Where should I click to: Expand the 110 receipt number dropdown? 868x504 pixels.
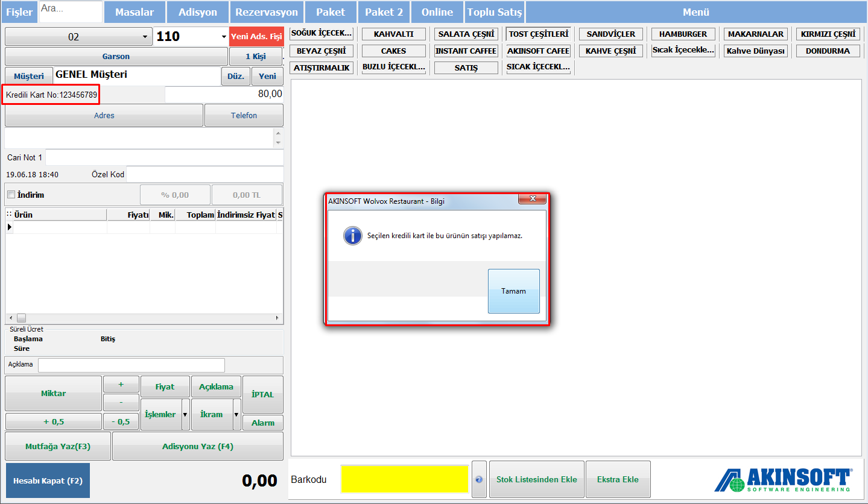tap(224, 37)
